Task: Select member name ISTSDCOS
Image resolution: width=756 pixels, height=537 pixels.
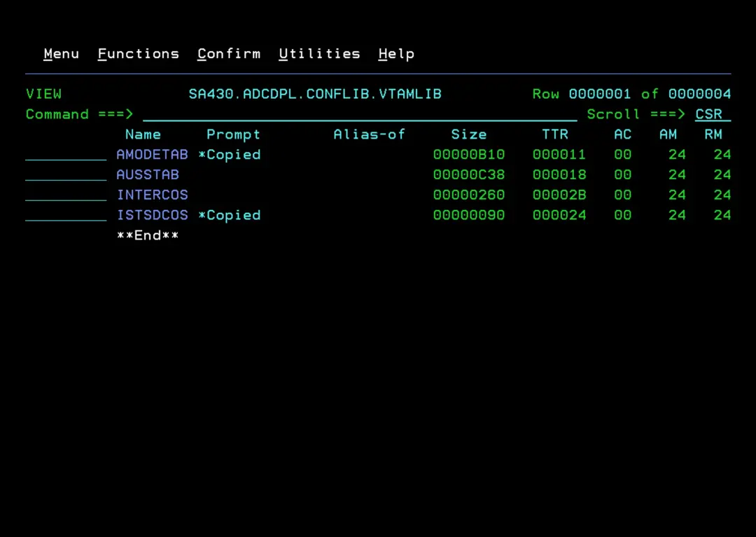Action: (x=153, y=216)
